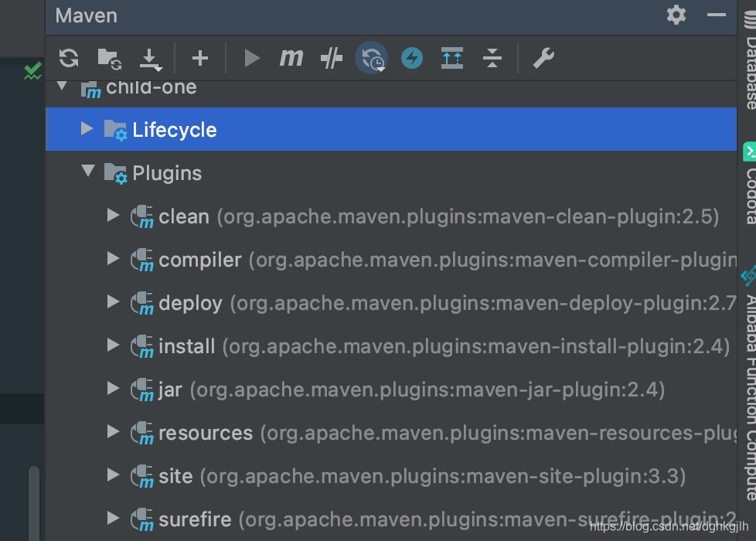The height and width of the screenshot is (541, 756).
Task: Expand the install plugin goals
Action: click(113, 345)
